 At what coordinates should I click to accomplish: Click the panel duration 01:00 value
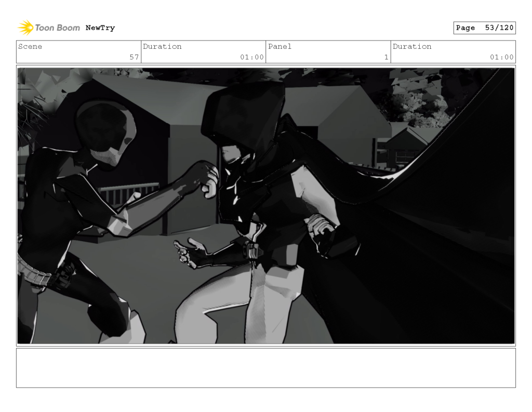pos(502,57)
